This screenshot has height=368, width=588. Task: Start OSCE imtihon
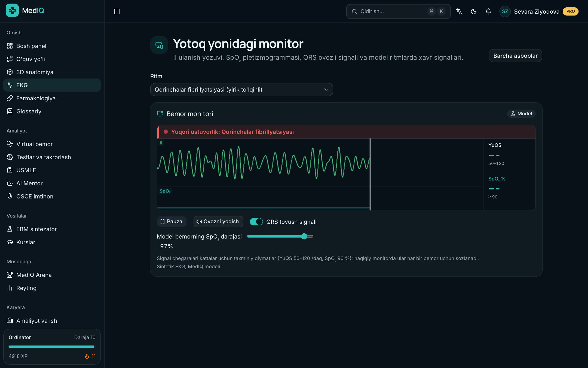(x=52, y=196)
